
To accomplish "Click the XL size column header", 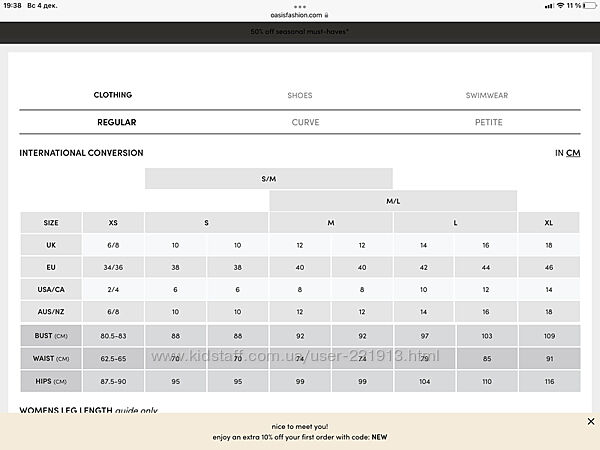I will click(x=548, y=223).
